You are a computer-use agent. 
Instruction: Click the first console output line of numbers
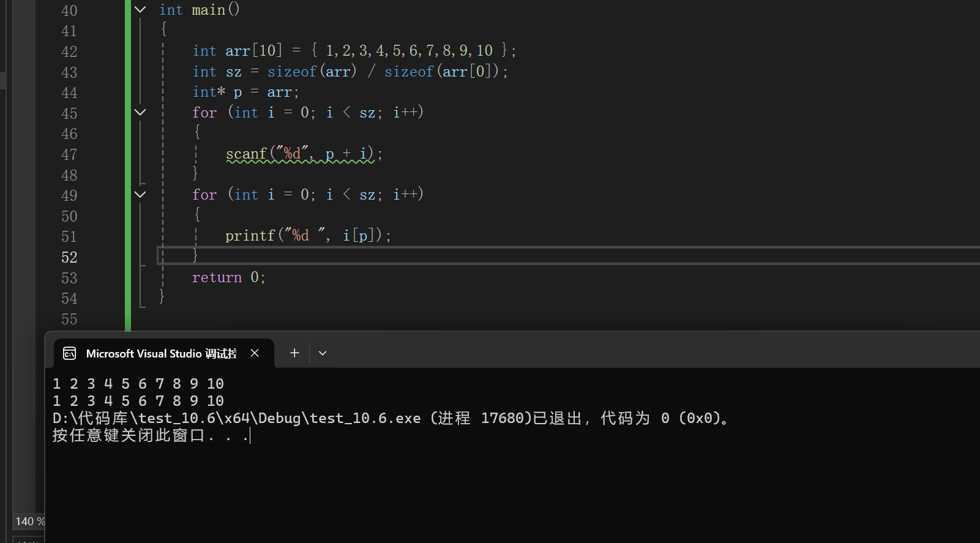tap(138, 384)
